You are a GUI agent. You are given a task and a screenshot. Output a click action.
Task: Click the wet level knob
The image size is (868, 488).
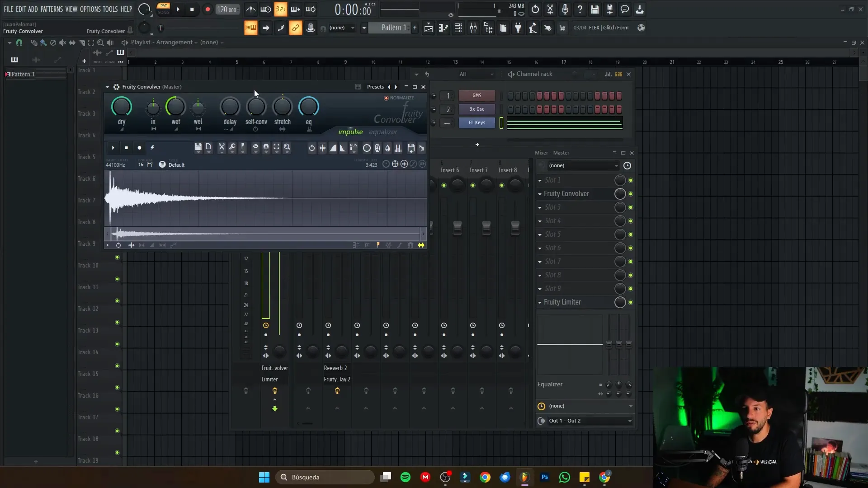[x=175, y=107]
